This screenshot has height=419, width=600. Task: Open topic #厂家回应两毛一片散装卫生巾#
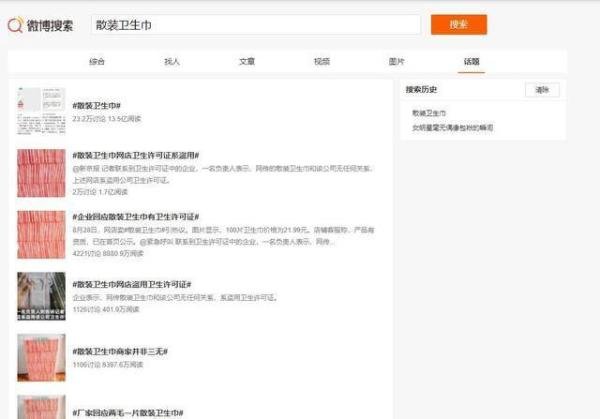click(x=127, y=413)
